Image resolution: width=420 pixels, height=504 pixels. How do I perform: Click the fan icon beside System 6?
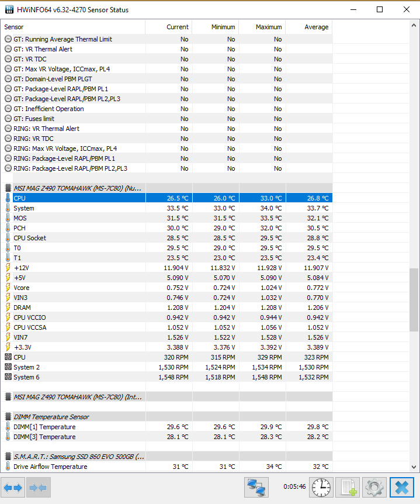(8, 377)
